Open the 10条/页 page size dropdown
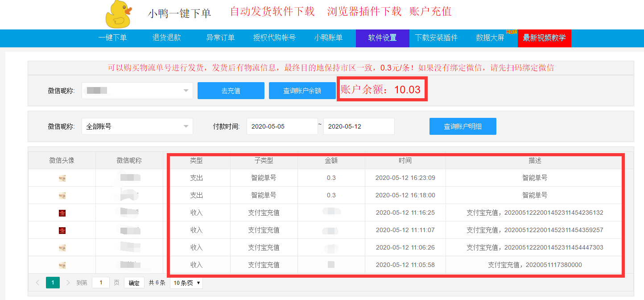 coord(186,283)
